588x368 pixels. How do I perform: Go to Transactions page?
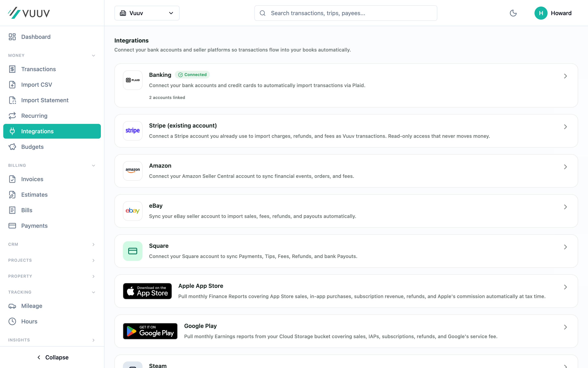pyautogui.click(x=52, y=69)
